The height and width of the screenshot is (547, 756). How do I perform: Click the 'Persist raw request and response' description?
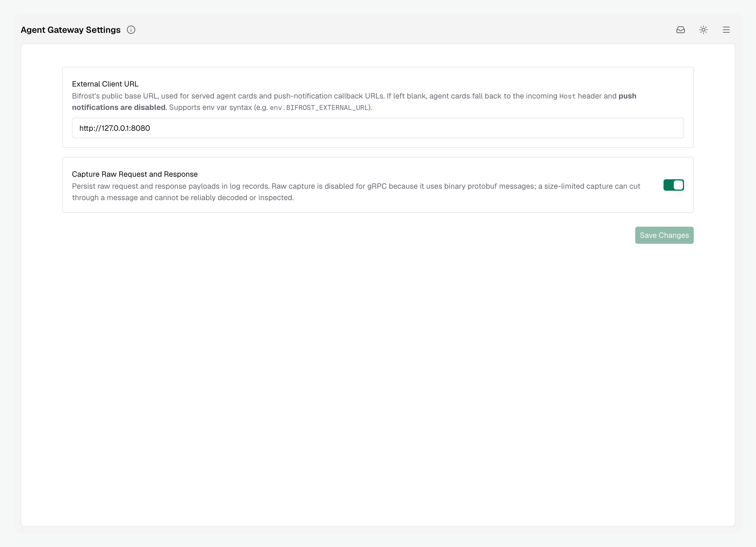pyautogui.click(x=356, y=192)
